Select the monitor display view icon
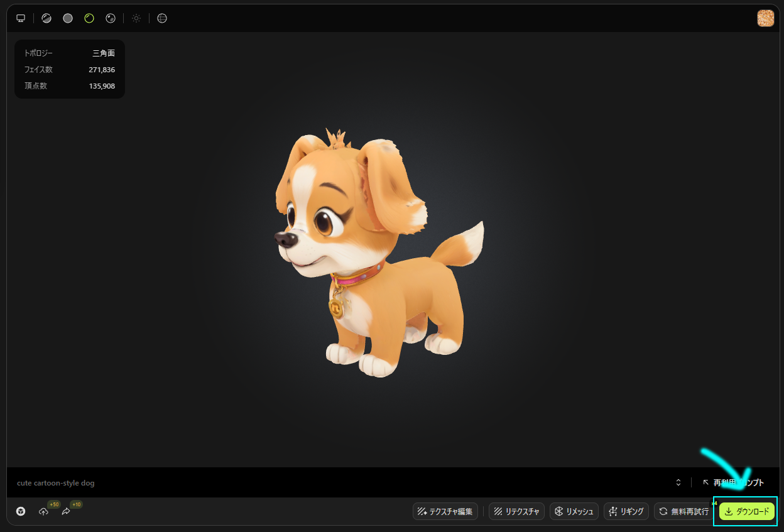 [20, 18]
